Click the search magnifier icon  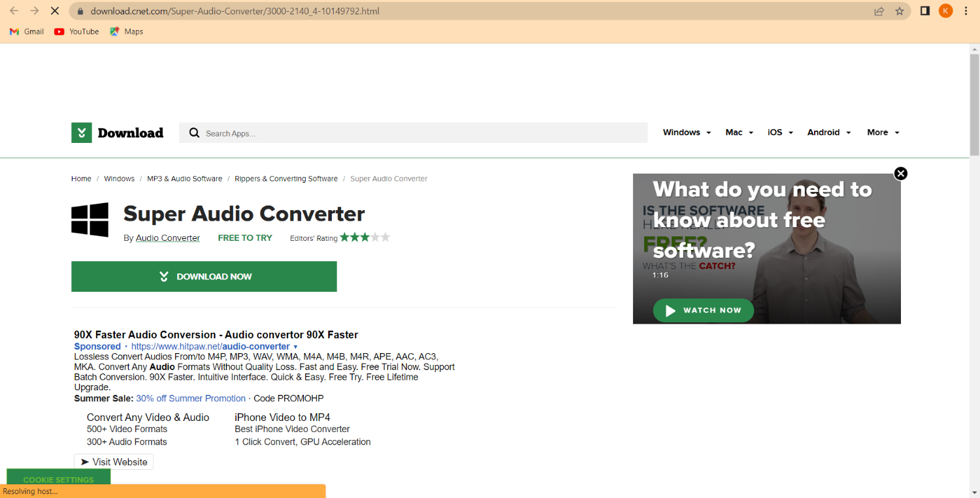click(194, 133)
